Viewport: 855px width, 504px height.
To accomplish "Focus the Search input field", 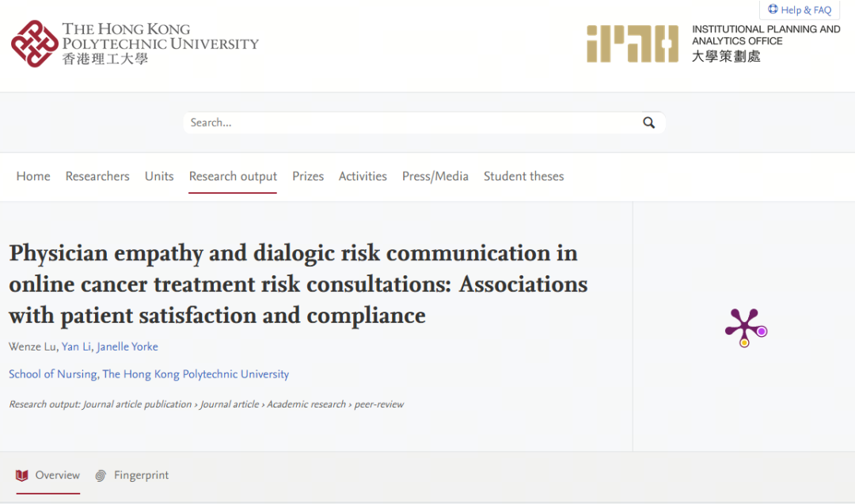I will (412, 123).
